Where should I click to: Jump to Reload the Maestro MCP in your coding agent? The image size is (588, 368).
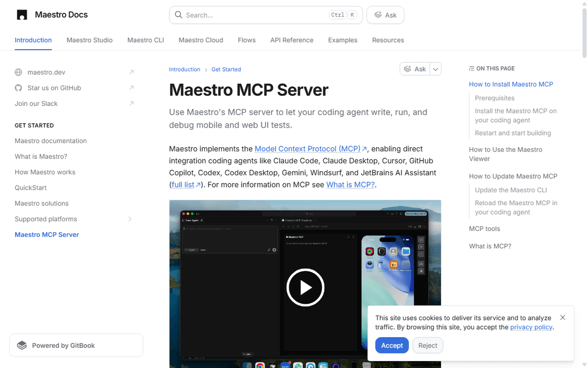click(516, 208)
